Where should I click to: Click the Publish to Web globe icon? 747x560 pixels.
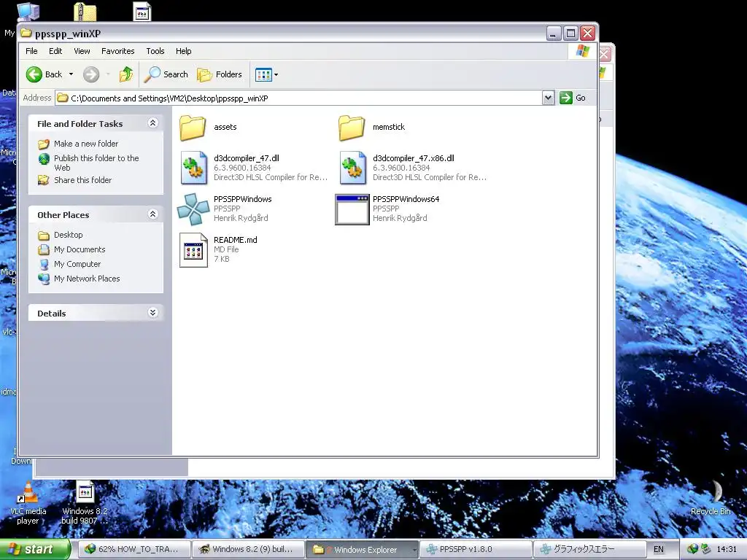(44, 158)
